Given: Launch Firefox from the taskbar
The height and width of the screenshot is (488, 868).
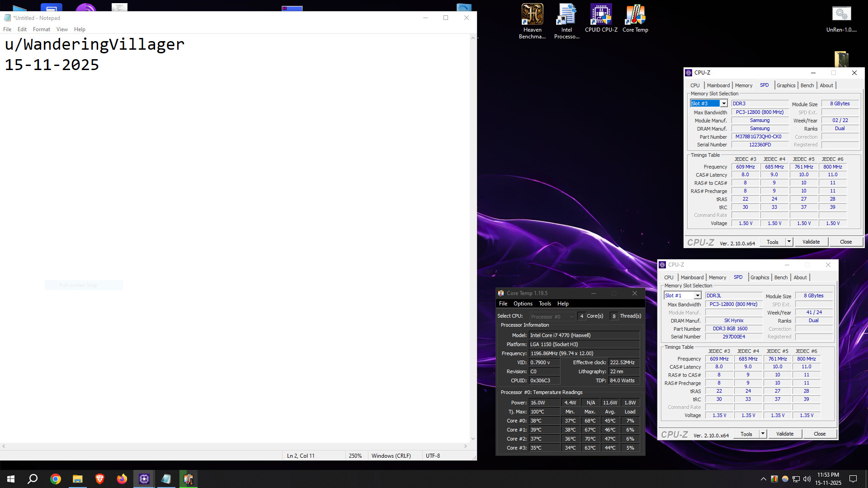Looking at the screenshot, I should tap(122, 479).
